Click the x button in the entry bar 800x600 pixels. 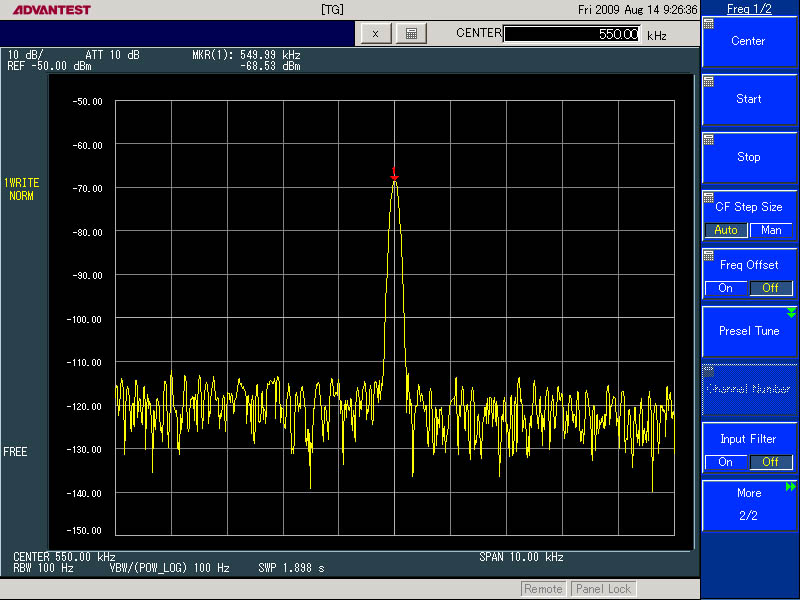click(375, 33)
